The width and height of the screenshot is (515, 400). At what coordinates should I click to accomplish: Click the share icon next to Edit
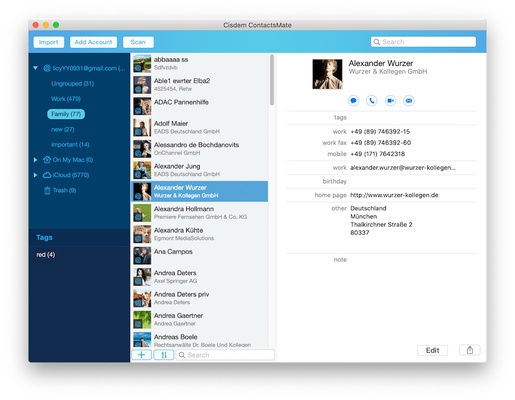[470, 350]
